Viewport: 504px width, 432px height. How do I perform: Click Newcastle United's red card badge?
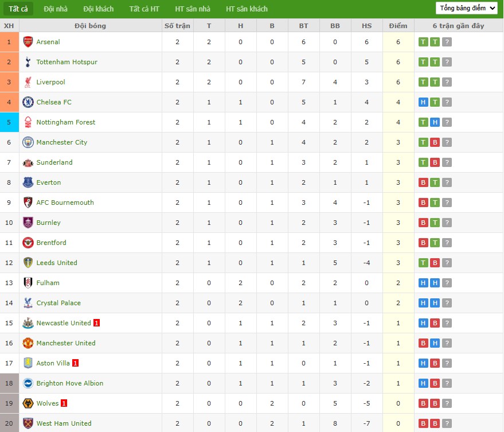pos(97,323)
